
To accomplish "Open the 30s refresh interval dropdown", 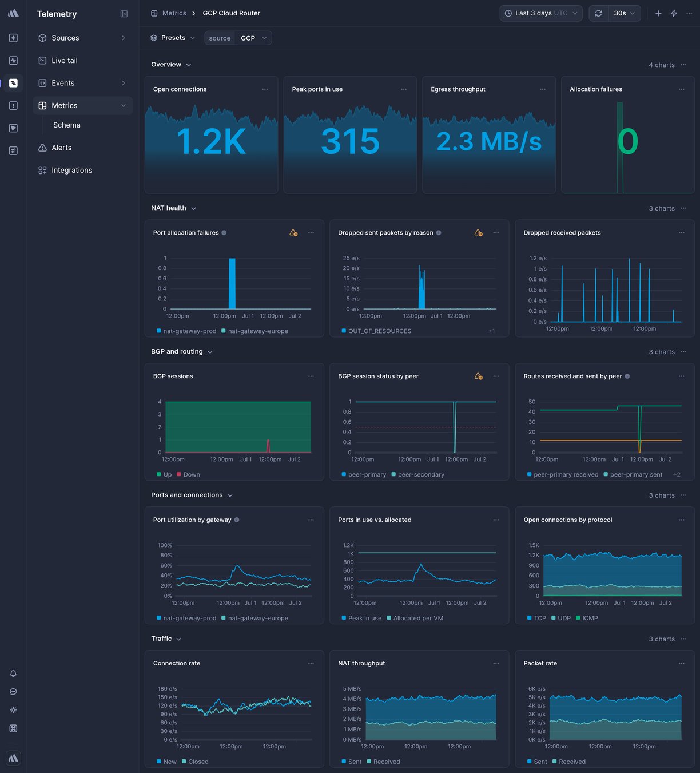I will 625,13.
